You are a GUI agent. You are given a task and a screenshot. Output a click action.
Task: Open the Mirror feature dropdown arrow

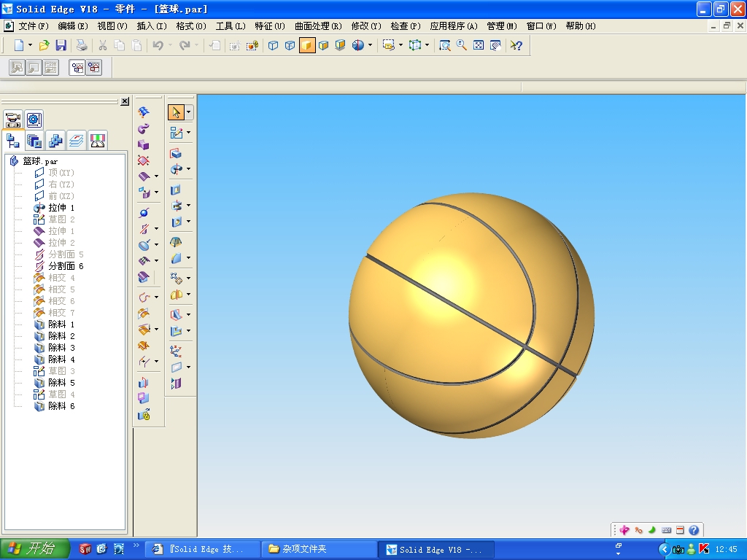coord(189,295)
